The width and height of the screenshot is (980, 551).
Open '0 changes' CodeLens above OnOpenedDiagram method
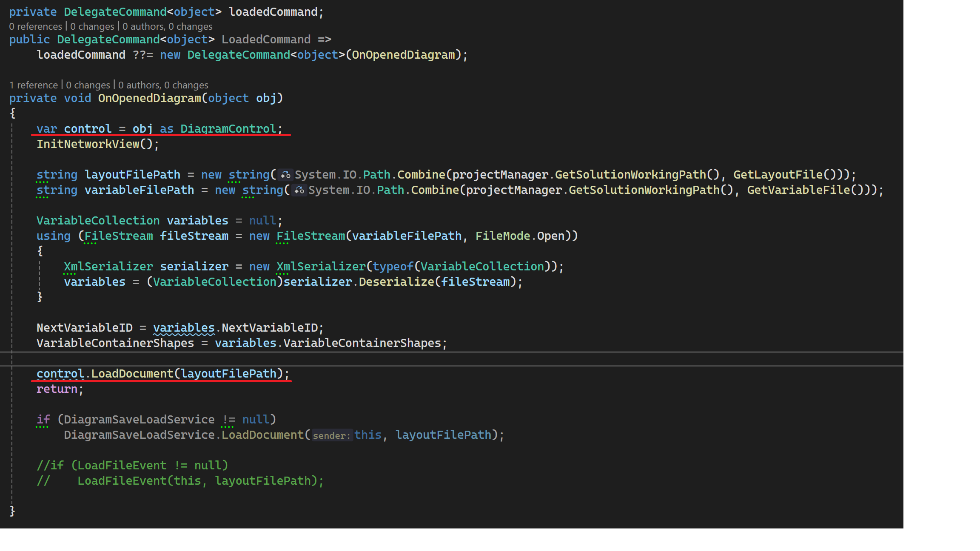tap(88, 85)
